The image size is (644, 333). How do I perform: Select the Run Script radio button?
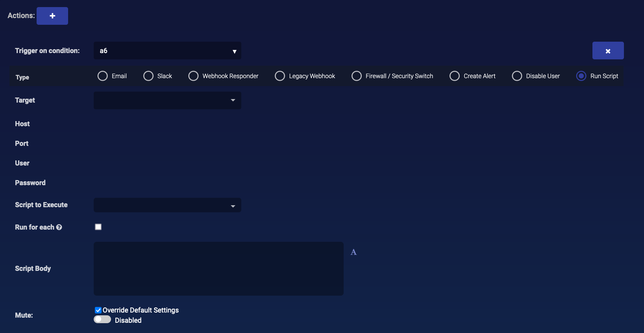pos(581,76)
